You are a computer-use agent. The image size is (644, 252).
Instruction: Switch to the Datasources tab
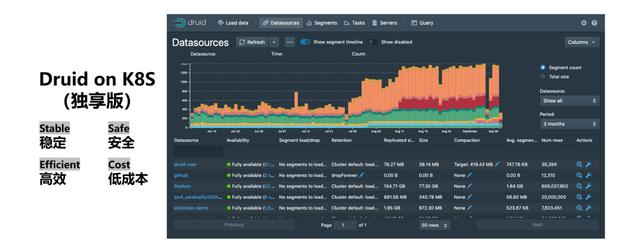281,23
